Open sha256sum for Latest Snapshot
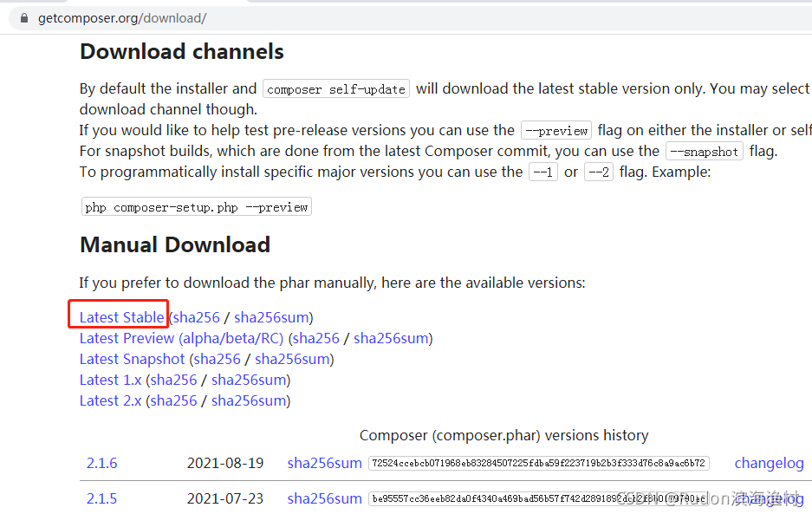 [x=292, y=358]
